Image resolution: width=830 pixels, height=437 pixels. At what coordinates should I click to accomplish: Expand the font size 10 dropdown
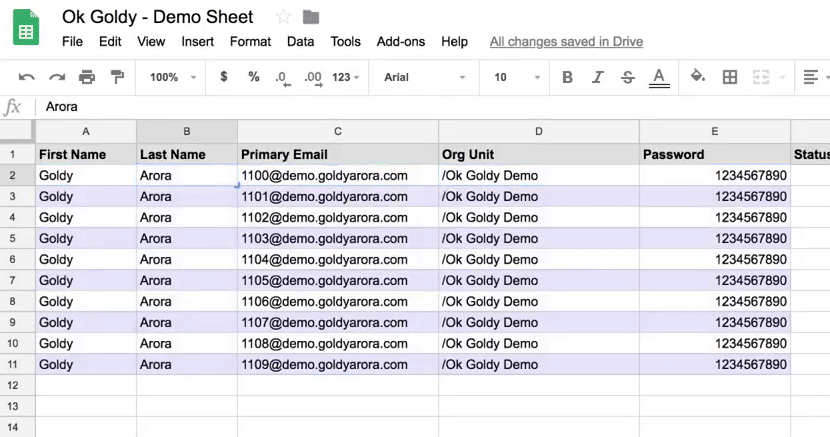point(516,77)
